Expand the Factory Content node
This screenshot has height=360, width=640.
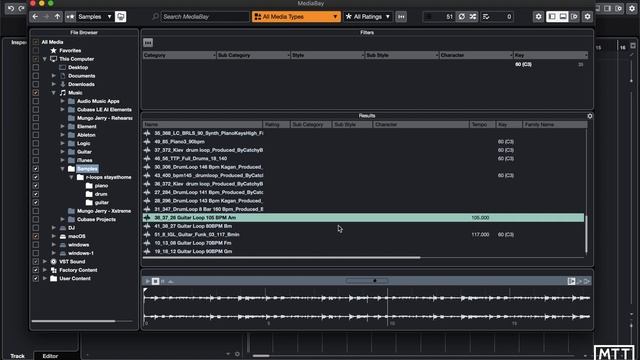(45, 270)
